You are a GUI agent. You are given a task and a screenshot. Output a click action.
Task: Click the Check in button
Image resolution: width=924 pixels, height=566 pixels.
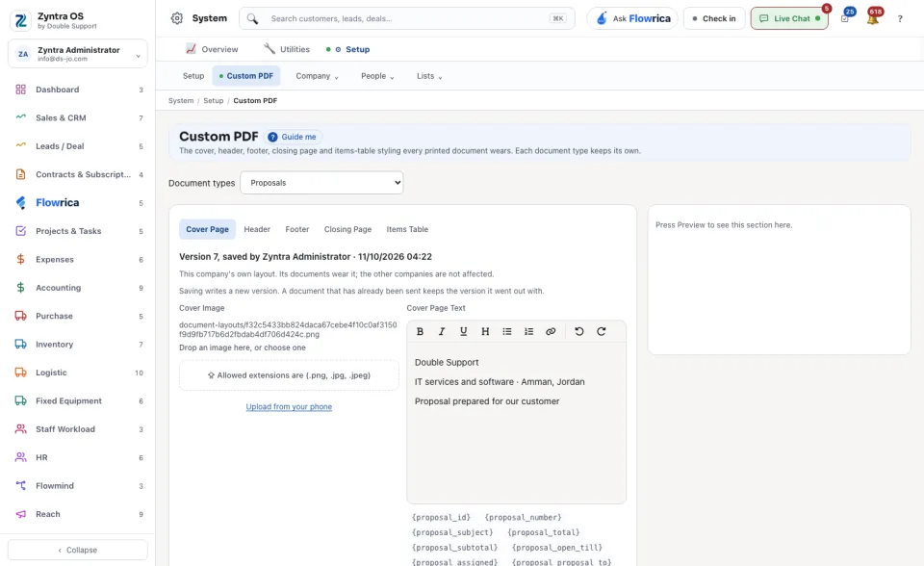coord(714,18)
